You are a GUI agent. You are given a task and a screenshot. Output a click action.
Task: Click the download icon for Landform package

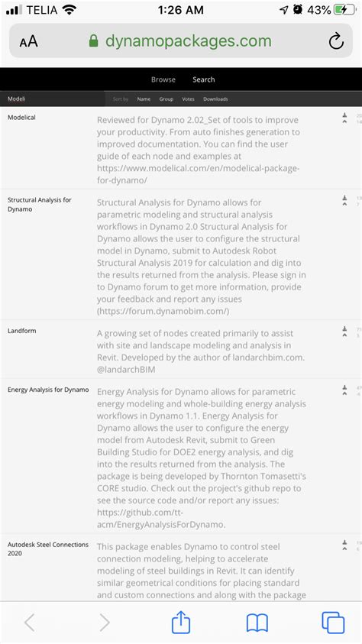tap(344, 329)
